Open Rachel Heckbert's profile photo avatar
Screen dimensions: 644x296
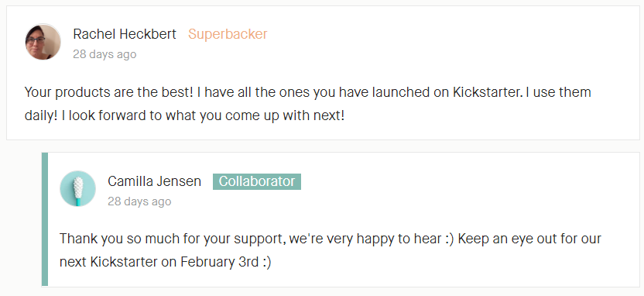coord(43,42)
